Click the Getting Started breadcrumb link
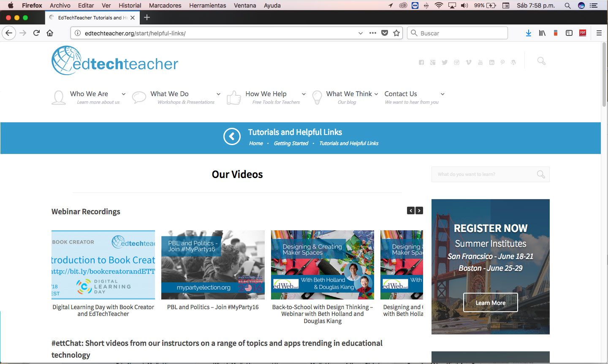 pyautogui.click(x=291, y=143)
